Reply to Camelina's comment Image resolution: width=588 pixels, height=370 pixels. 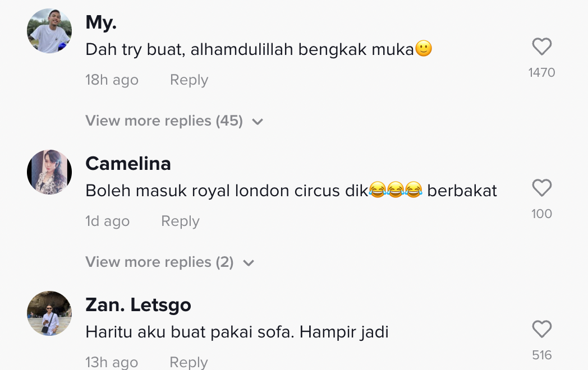click(x=180, y=221)
